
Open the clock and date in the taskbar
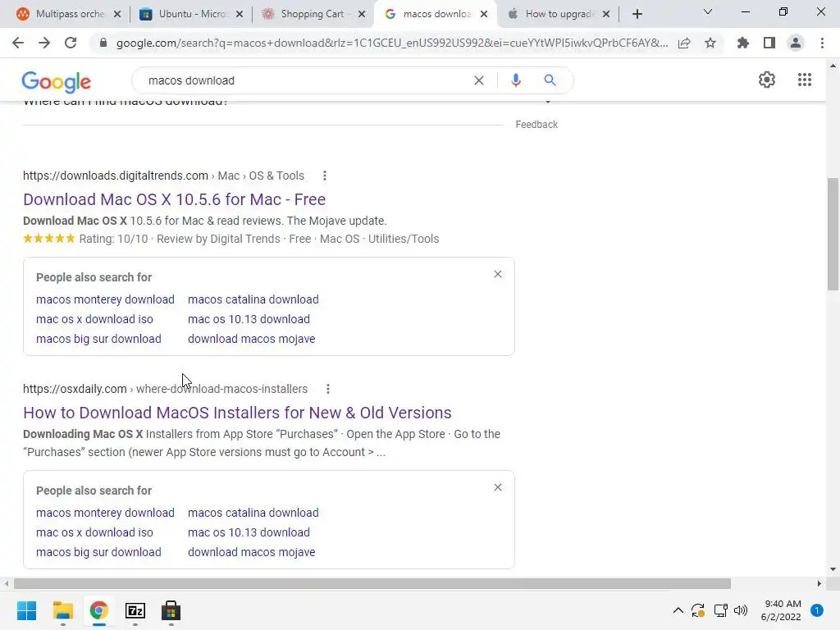pos(781,610)
